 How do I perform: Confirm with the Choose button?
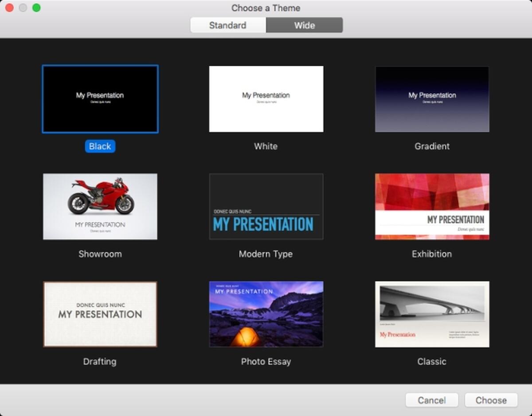(491, 400)
